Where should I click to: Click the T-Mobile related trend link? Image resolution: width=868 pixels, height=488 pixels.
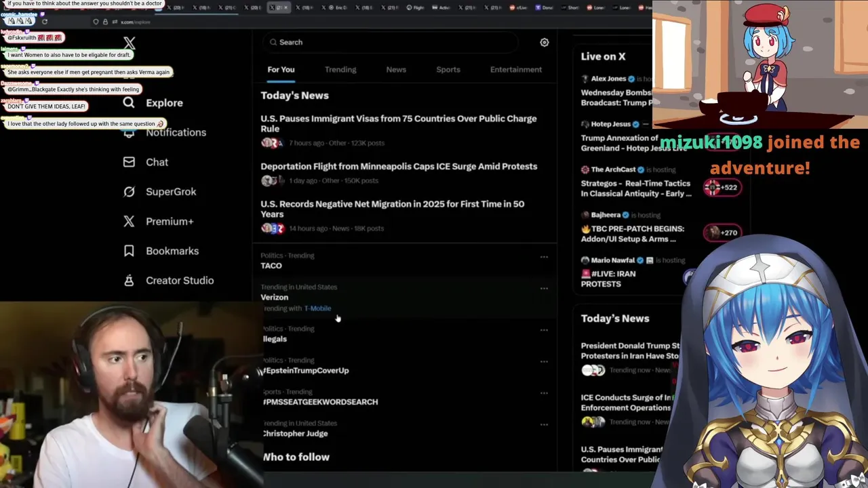tap(317, 308)
